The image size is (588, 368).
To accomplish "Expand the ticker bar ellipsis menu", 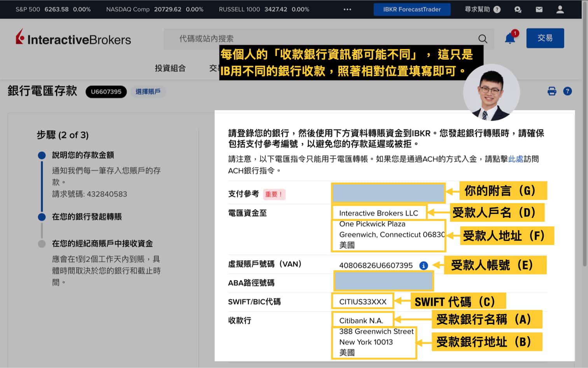I will 347,9.
